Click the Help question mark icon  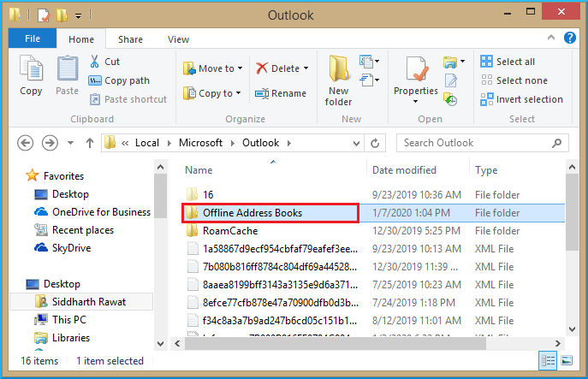point(570,38)
